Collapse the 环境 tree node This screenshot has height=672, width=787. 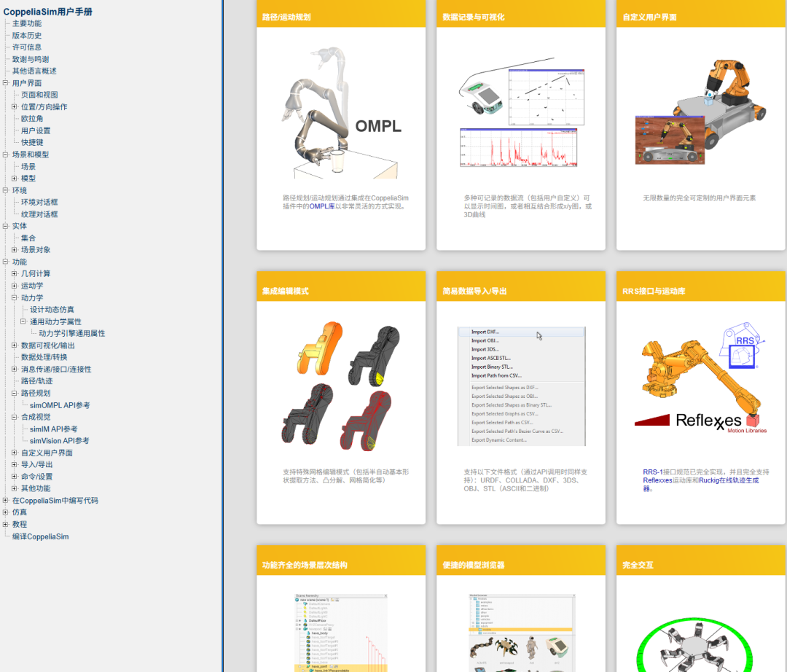6,190
